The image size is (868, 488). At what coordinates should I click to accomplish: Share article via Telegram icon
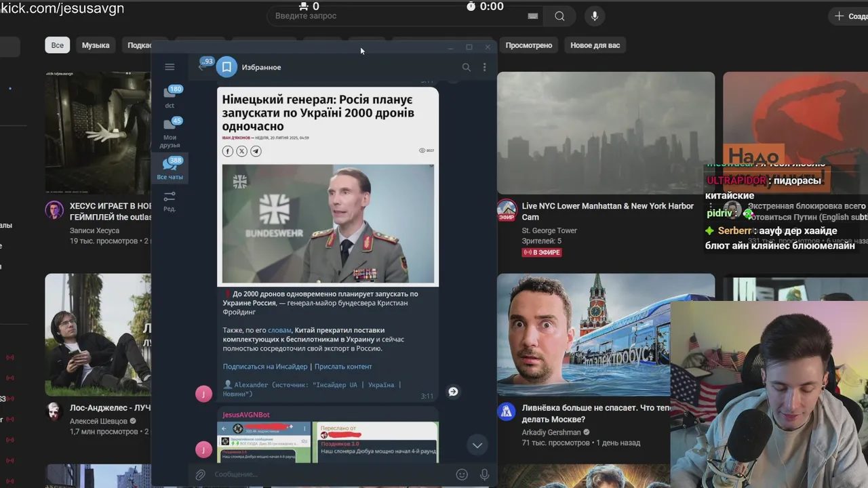(256, 151)
